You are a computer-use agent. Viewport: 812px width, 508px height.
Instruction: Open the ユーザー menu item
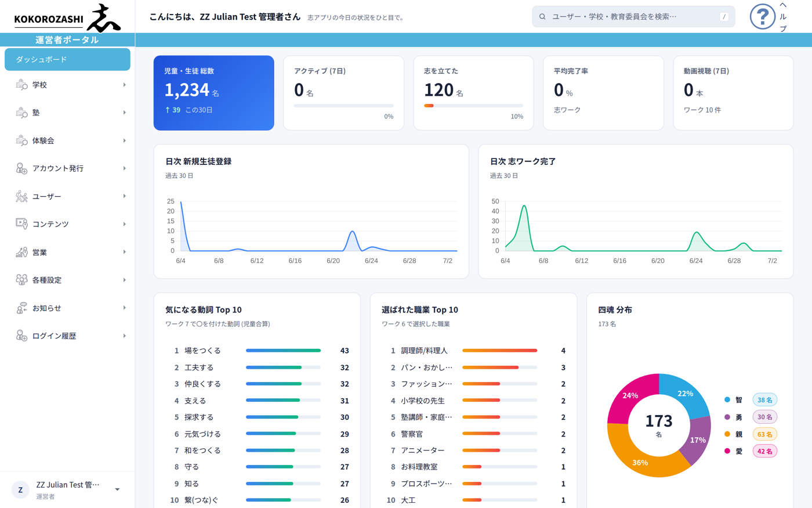67,196
